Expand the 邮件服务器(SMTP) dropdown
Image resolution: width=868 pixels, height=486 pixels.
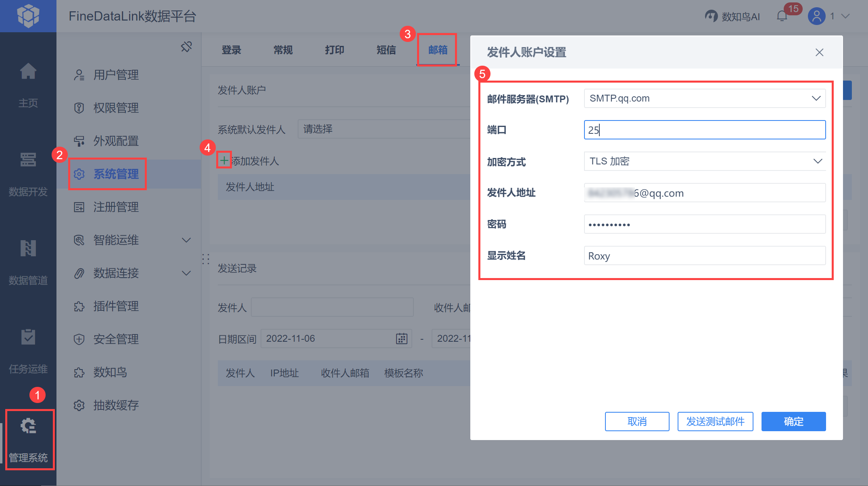point(816,98)
